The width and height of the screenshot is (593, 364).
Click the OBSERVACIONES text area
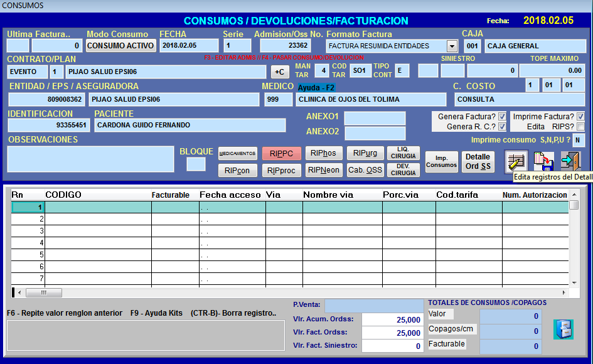pos(90,159)
